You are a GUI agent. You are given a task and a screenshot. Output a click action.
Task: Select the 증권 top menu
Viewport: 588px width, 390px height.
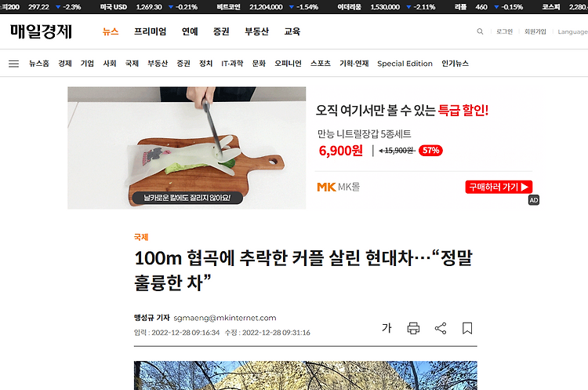point(221,31)
